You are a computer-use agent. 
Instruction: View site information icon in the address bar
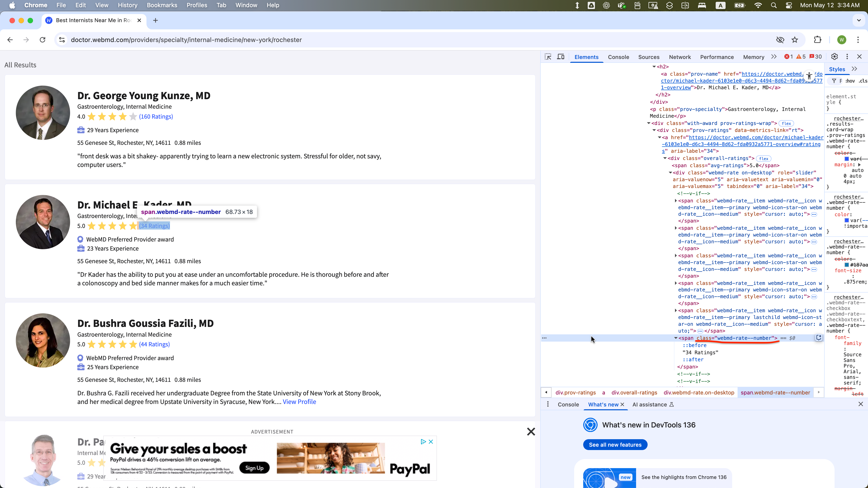point(62,40)
